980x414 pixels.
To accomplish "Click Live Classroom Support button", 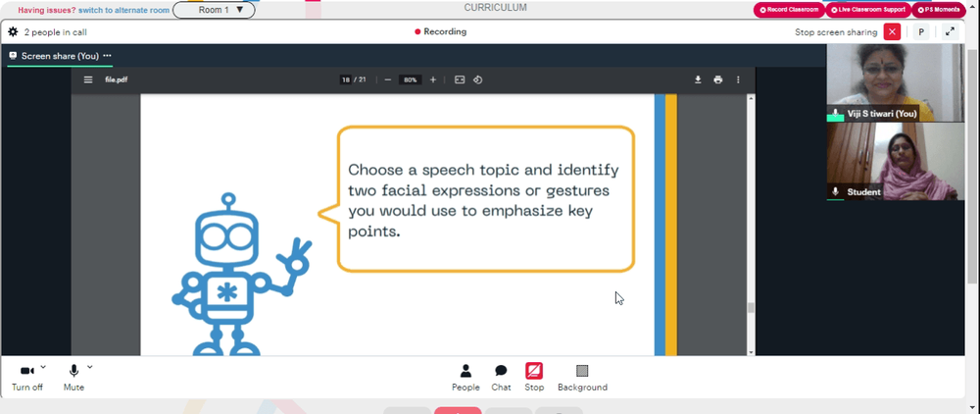I will [x=868, y=10].
